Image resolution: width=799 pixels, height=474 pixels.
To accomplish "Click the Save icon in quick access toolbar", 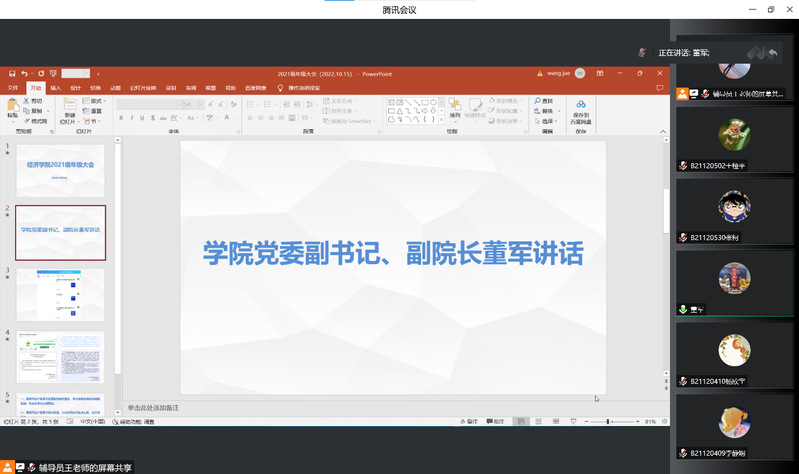I will click(11, 73).
